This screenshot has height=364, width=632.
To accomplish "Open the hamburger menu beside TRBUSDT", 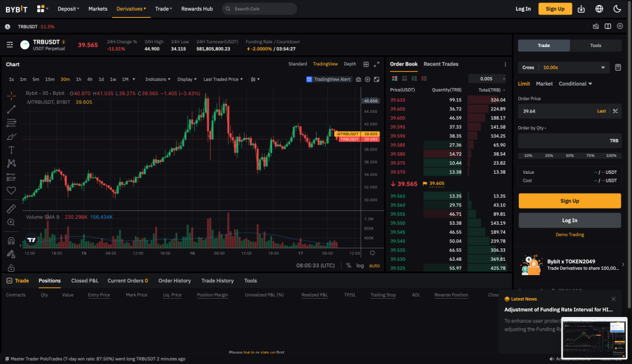I will [10, 44].
